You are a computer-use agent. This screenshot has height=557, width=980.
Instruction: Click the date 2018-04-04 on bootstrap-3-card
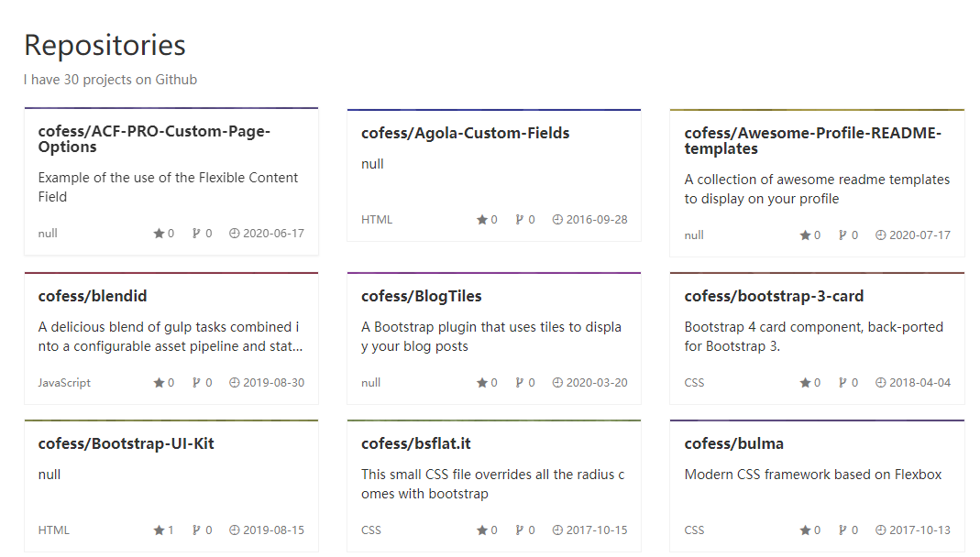(x=919, y=382)
